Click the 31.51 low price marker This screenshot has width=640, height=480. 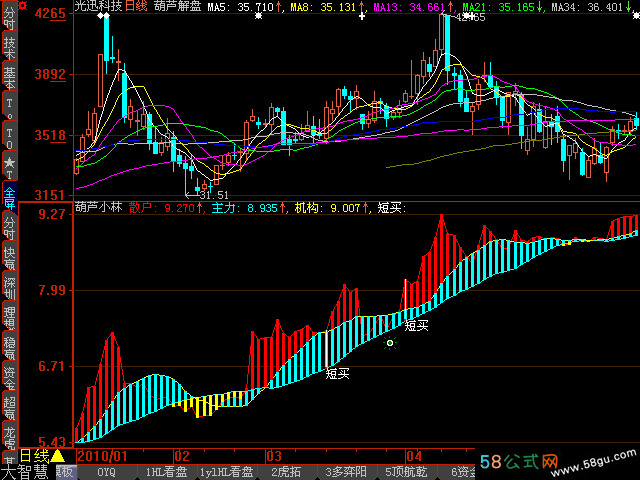(214, 195)
